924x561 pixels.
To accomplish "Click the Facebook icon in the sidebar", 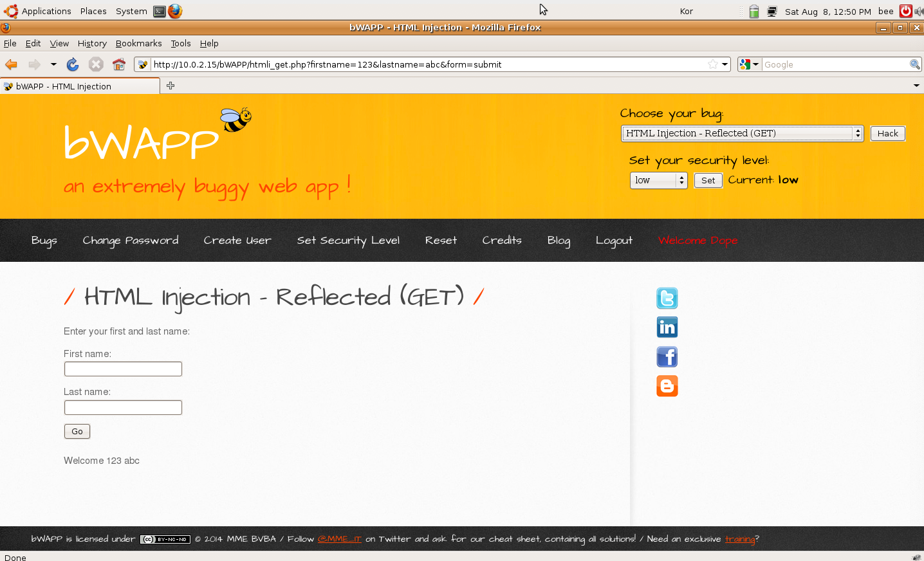I will pyautogui.click(x=667, y=357).
